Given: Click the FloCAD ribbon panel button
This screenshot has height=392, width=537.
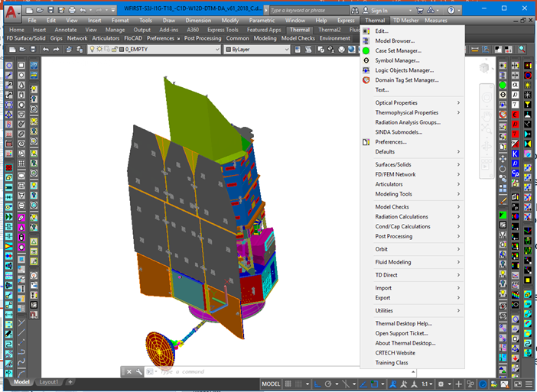Looking at the screenshot, I should [x=133, y=38].
